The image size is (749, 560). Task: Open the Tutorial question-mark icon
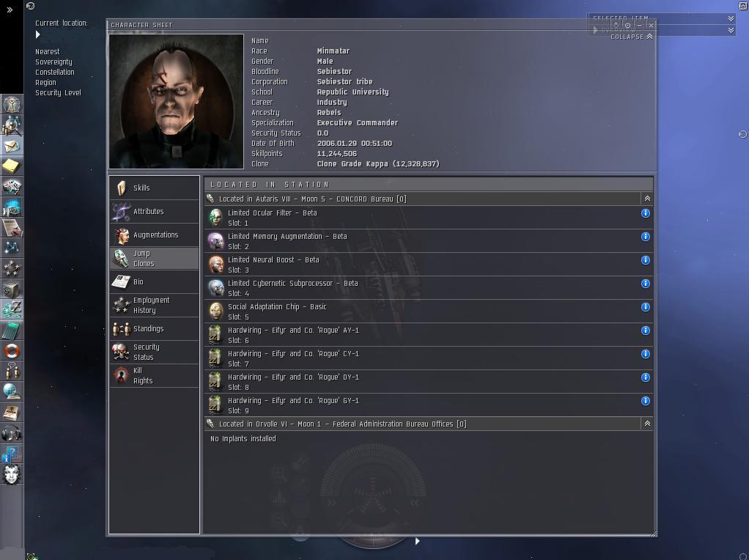tap(12, 454)
